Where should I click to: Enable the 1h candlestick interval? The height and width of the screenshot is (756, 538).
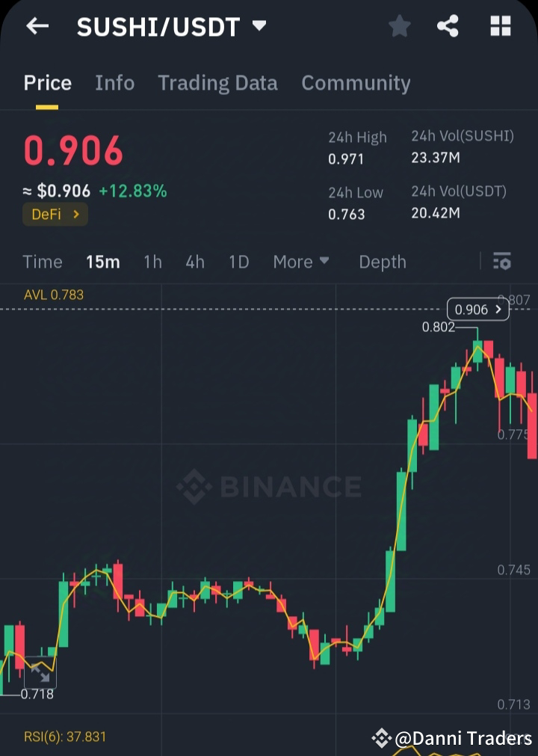(x=152, y=262)
